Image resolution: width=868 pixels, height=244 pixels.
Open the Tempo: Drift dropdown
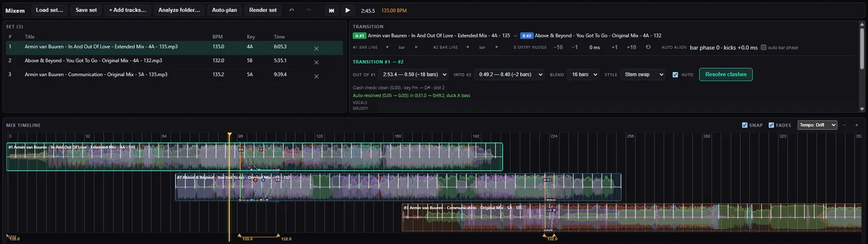pyautogui.click(x=818, y=125)
